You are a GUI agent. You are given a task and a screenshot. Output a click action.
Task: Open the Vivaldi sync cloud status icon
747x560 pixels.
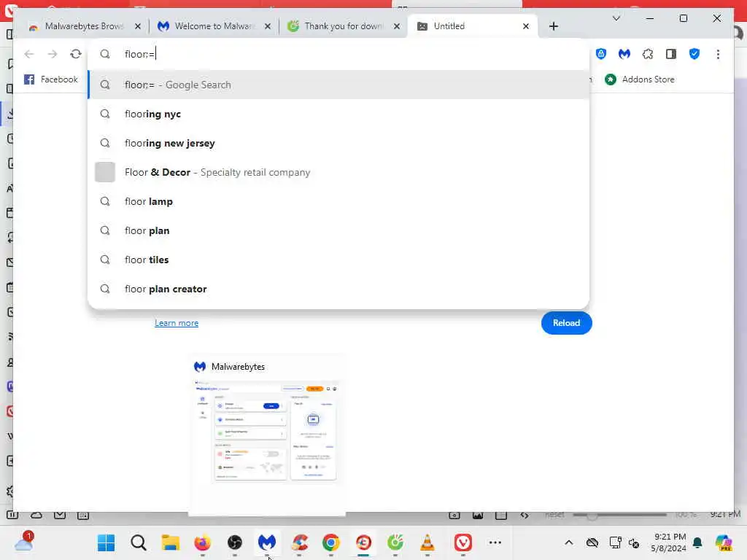(x=36, y=516)
